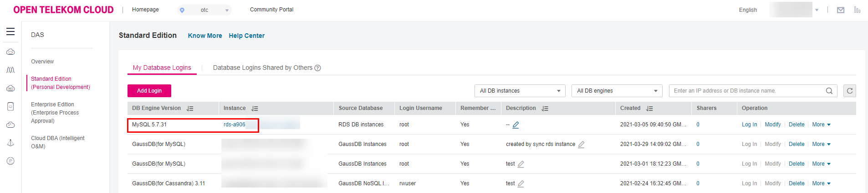Screen dimensions: 868x193
Task: Open the monitoring chart icon in header
Action: [x=857, y=10]
